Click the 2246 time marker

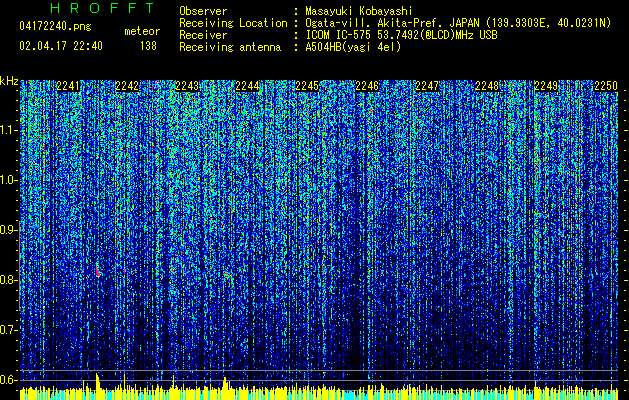[367, 86]
